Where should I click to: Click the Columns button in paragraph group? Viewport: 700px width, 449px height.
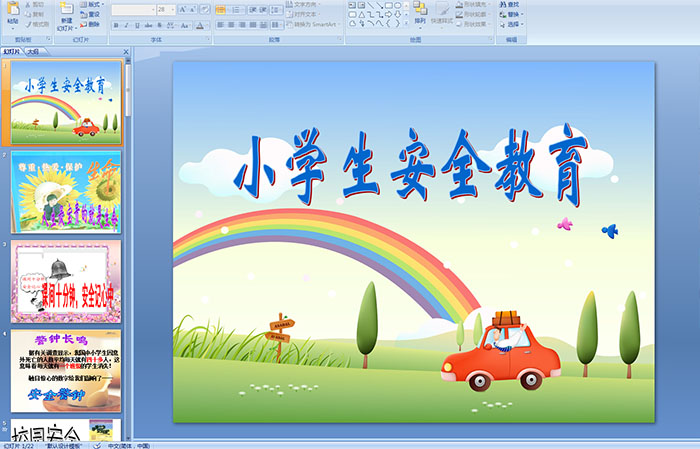pyautogui.click(x=277, y=25)
